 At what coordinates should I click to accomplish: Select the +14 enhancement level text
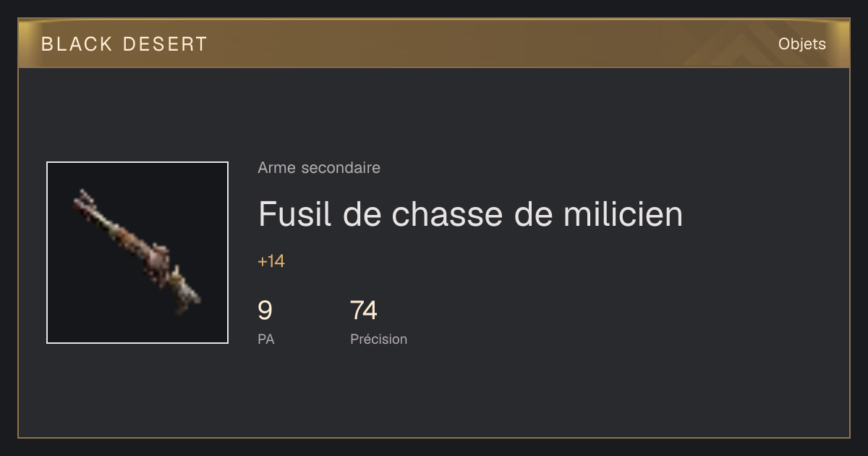coord(271,261)
